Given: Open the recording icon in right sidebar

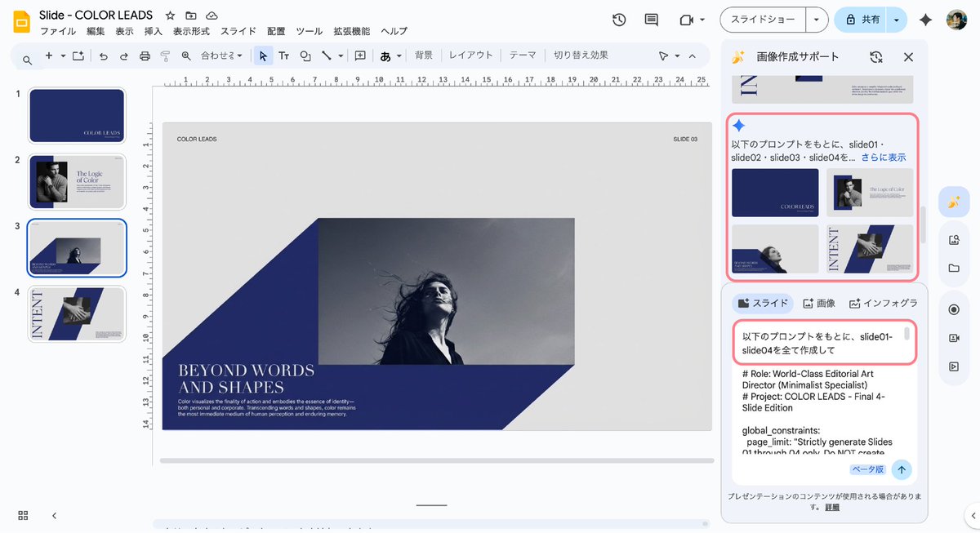Looking at the screenshot, I should click(954, 337).
